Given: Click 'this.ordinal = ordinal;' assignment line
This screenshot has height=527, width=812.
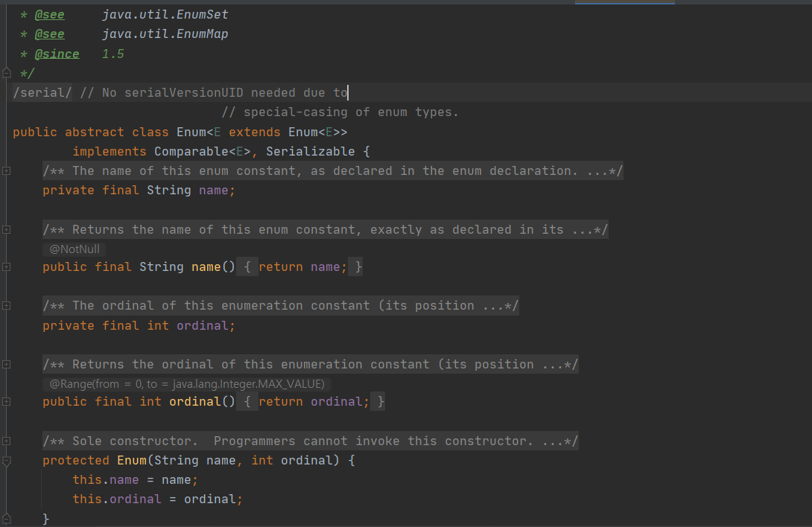Looking at the screenshot, I should point(157,499).
